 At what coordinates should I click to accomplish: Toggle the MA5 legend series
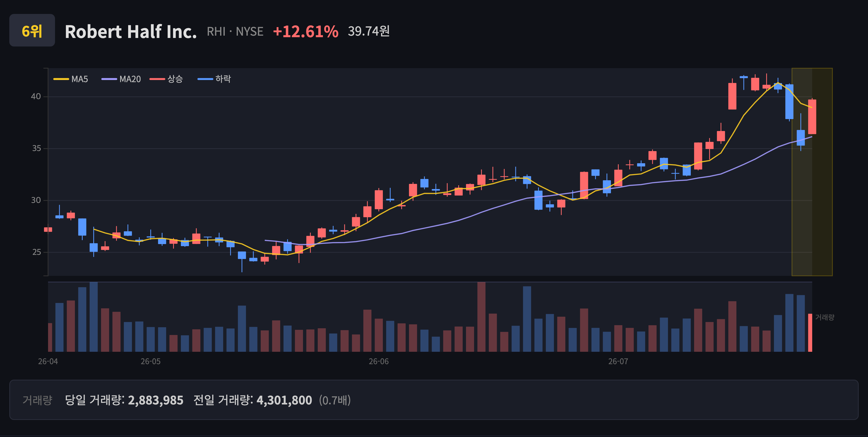click(x=71, y=79)
